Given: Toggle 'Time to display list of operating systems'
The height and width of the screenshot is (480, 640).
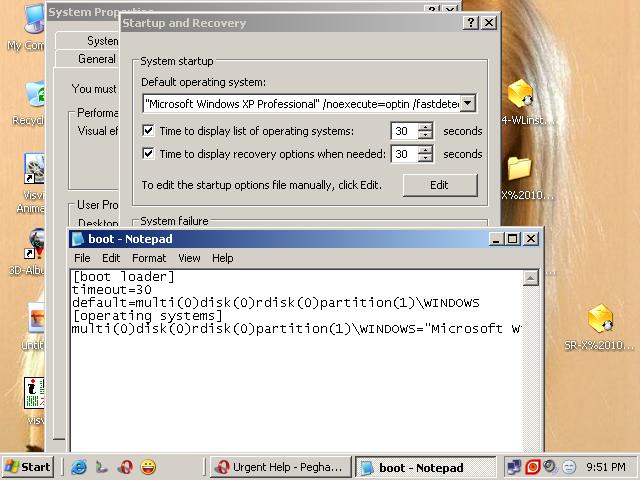Looking at the screenshot, I should coord(149,131).
